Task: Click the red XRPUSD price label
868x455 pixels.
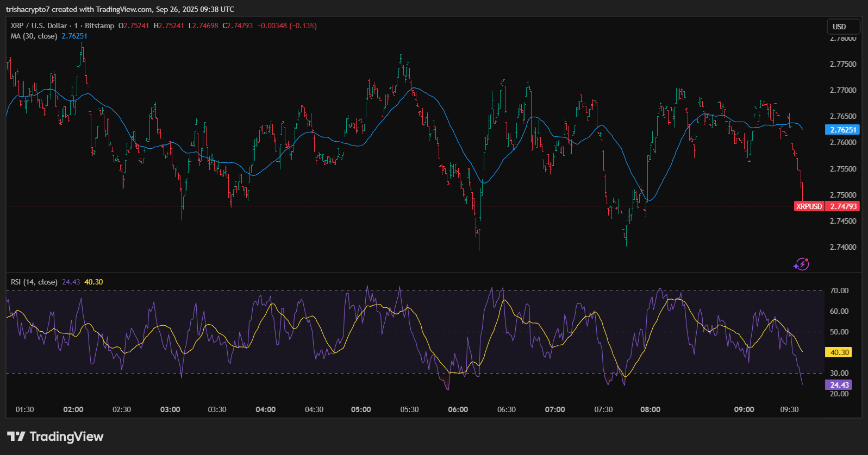Action: click(809, 206)
